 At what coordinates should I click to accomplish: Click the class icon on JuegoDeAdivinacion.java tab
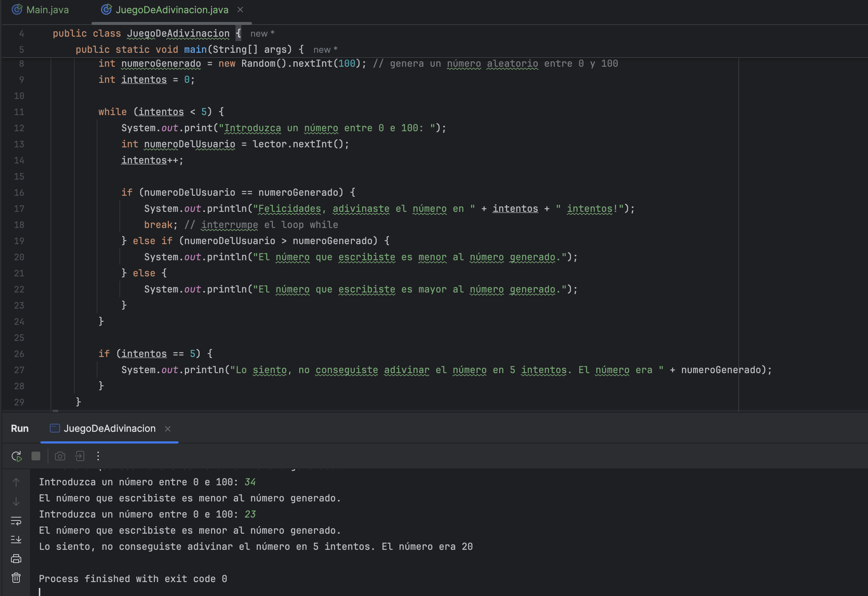pos(106,10)
